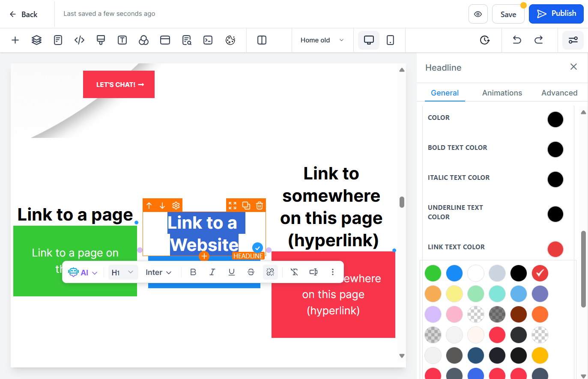
Task: Delete headline with orange trash icon
Action: point(260,206)
